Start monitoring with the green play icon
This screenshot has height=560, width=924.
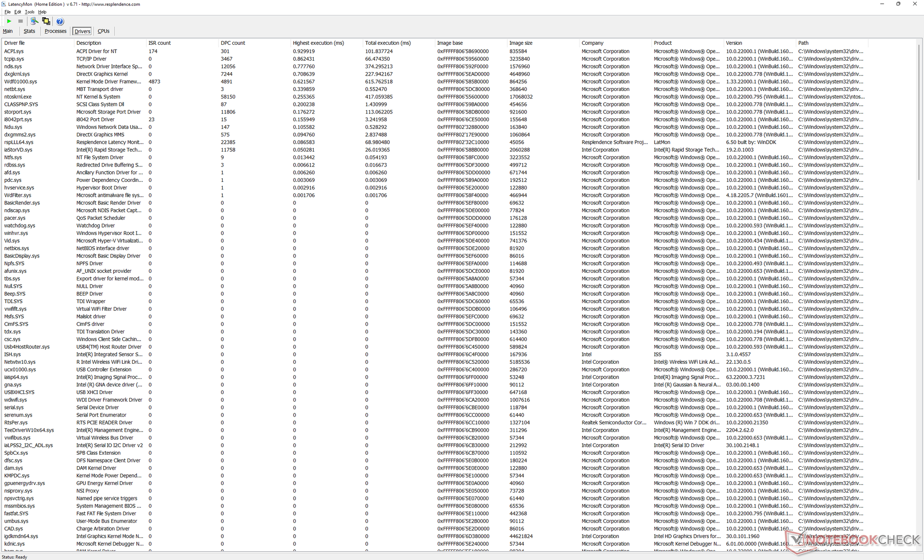[9, 21]
